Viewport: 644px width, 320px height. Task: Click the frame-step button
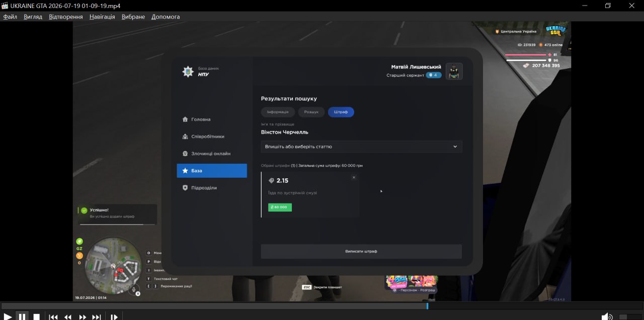[114, 317]
